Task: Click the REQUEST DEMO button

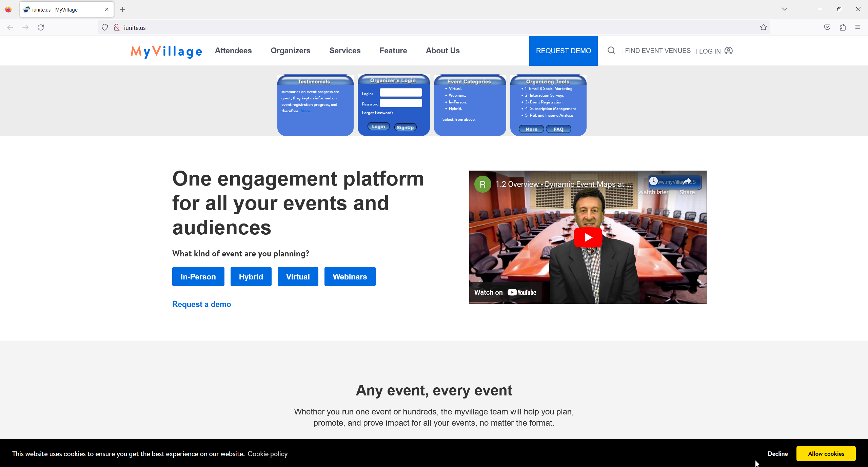Action: [563, 51]
